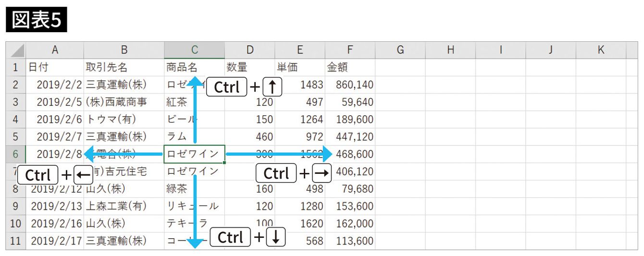Click the left arrow key icon

point(84,175)
